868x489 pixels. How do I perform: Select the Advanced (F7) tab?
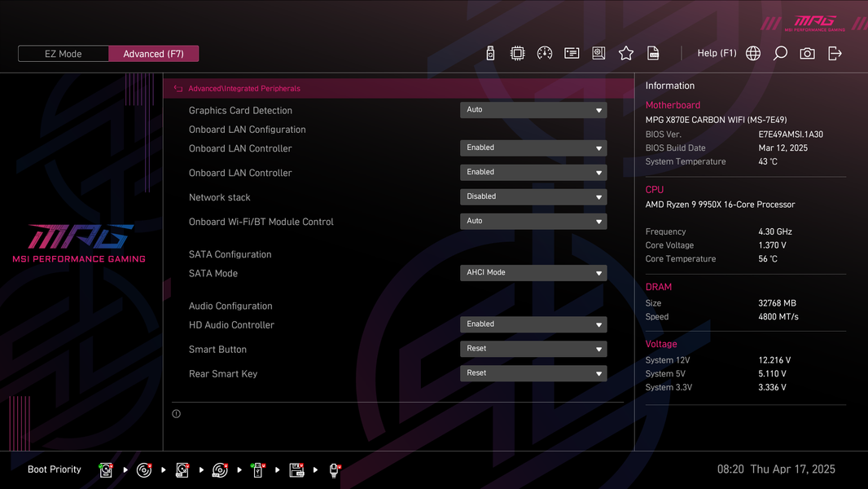(153, 54)
